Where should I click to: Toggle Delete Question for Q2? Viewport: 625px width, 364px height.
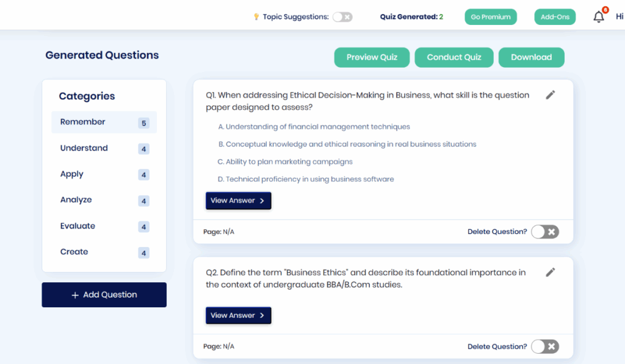click(x=544, y=346)
